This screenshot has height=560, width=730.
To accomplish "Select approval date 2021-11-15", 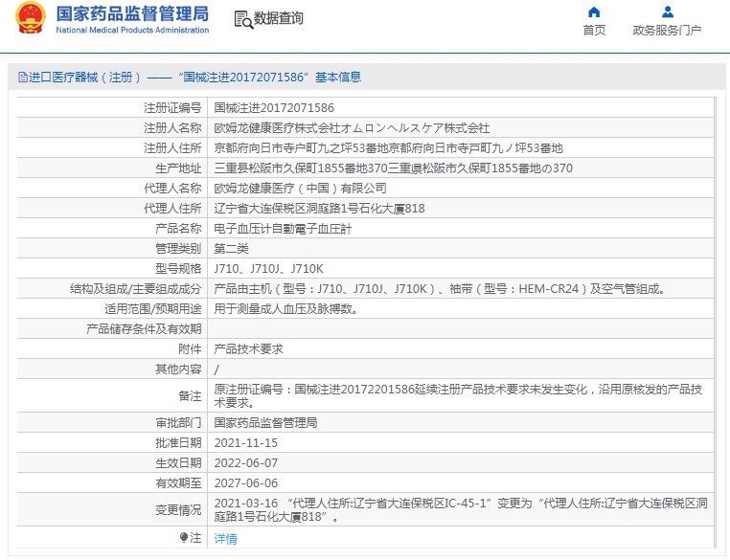I will (246, 442).
